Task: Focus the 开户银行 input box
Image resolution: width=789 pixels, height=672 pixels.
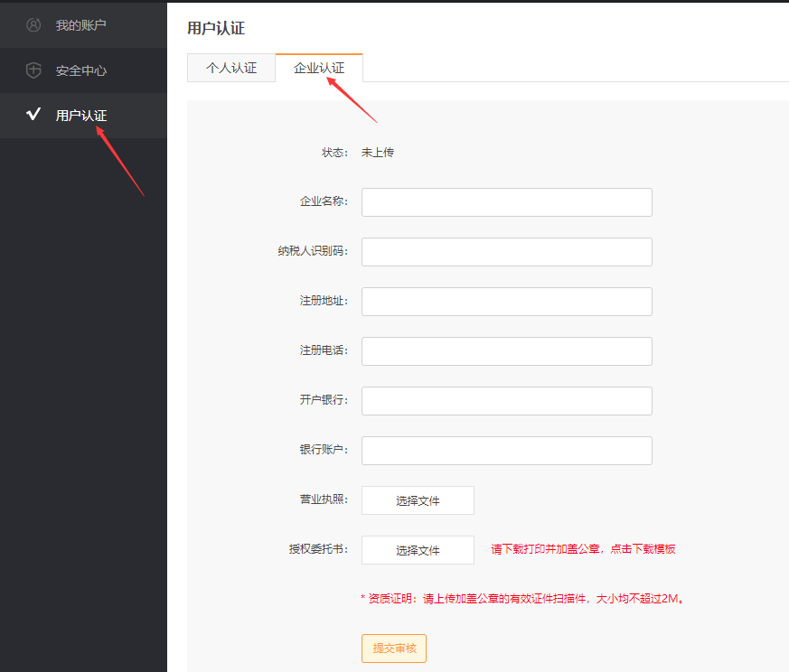Action: 506,401
